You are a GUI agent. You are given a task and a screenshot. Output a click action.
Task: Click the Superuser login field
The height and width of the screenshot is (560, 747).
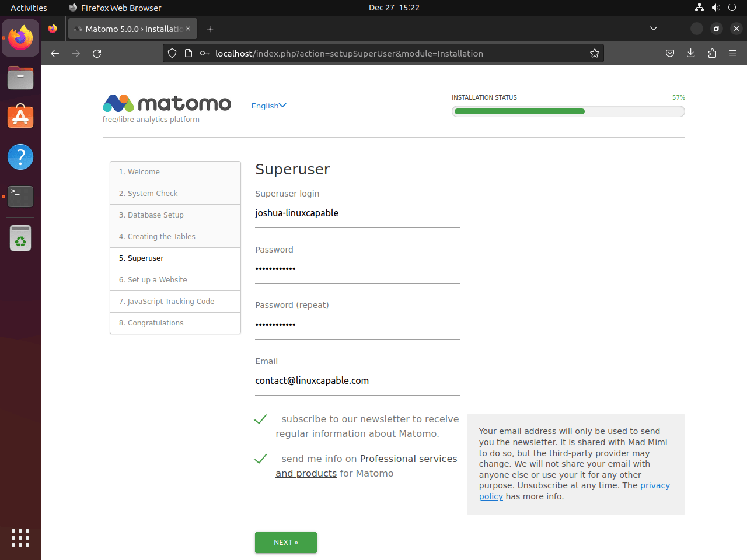(357, 213)
